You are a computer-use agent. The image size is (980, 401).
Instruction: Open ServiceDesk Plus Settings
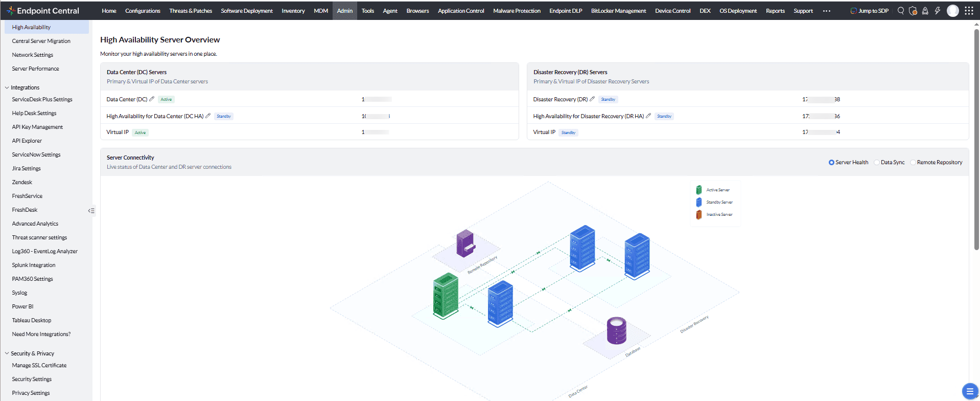tap(42, 99)
